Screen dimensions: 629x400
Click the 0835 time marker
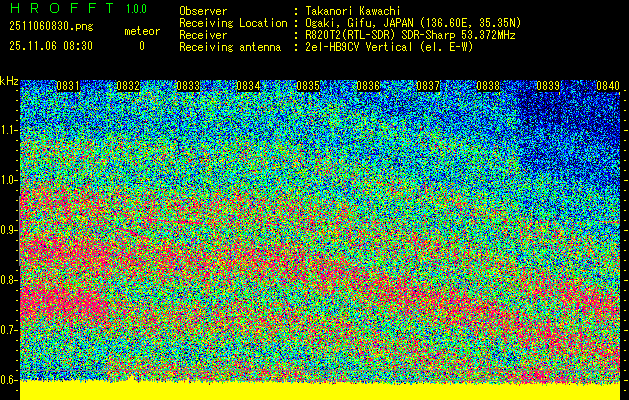click(x=308, y=86)
